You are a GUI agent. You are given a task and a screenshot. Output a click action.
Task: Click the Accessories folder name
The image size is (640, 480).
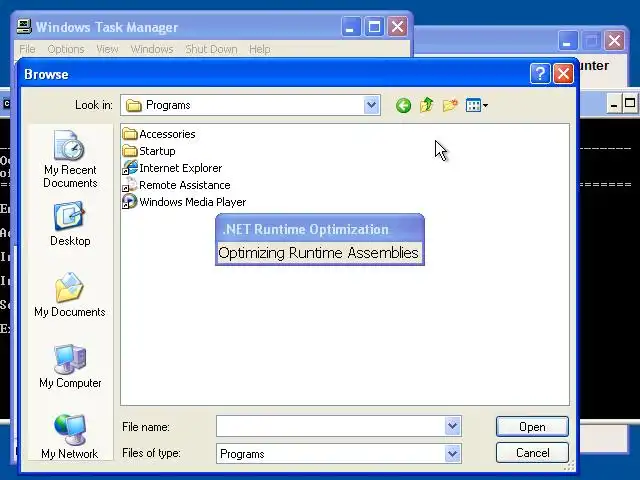coord(167,134)
